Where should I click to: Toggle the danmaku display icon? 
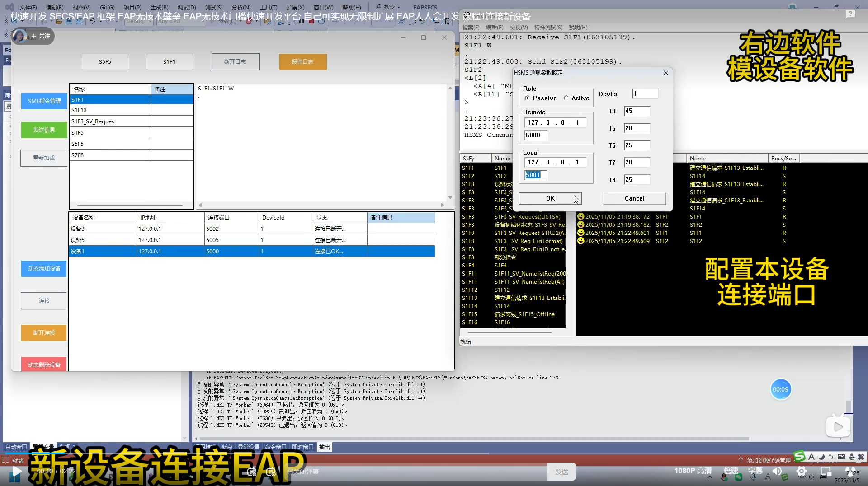pos(252,472)
